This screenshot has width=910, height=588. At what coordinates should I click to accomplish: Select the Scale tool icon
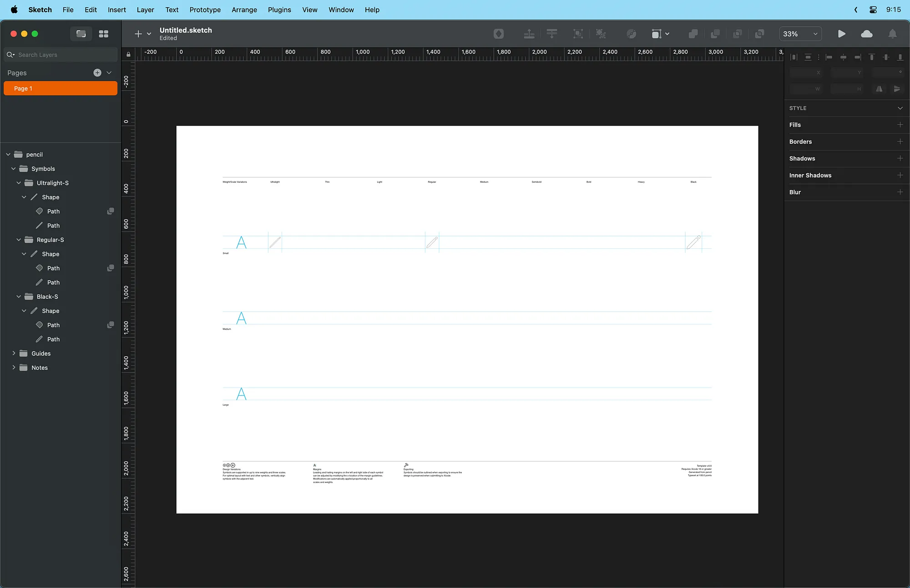coord(578,34)
